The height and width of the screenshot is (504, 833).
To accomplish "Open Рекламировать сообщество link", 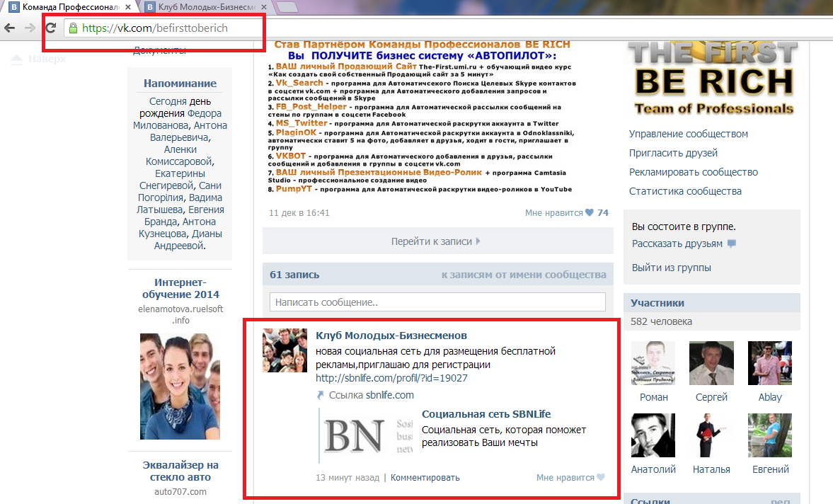I will click(x=694, y=172).
